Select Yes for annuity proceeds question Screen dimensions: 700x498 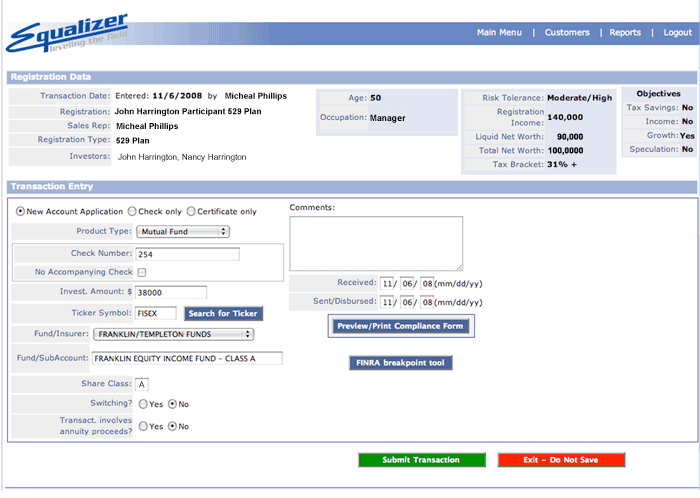tap(144, 426)
